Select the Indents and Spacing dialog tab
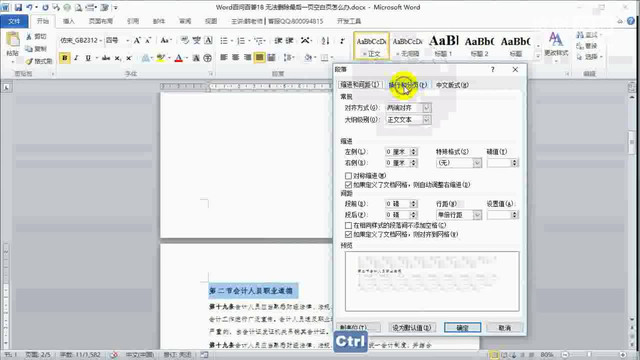 click(x=360, y=84)
